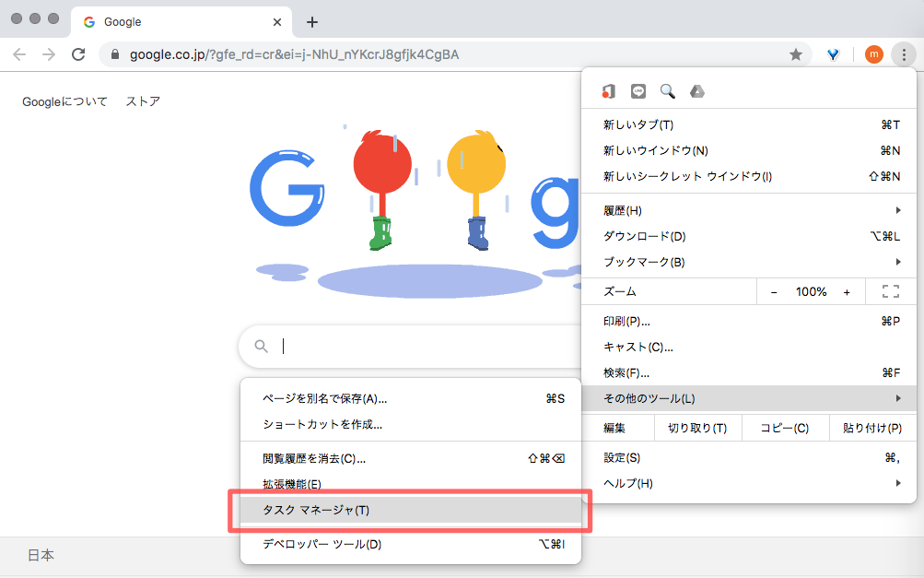This screenshot has height=578, width=924.
Task: Click the address bar URL
Action: 294,55
